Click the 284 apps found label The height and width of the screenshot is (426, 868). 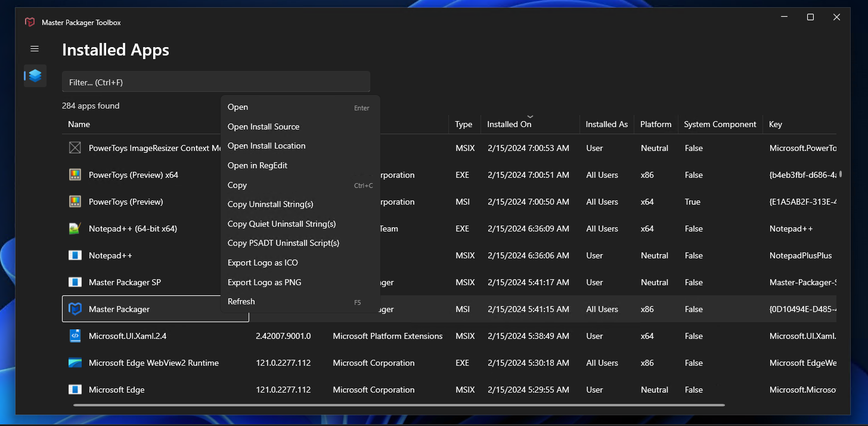[91, 106]
